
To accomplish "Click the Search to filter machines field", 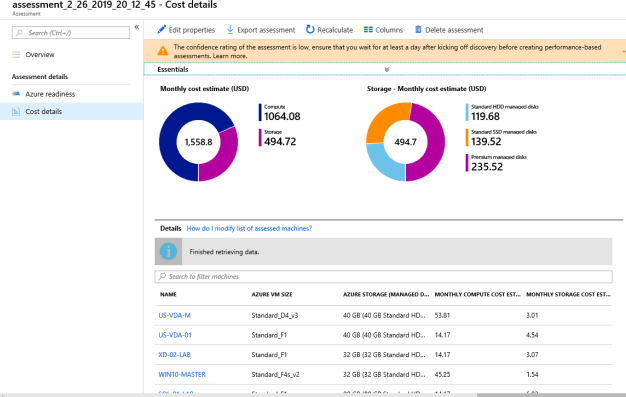I will pyautogui.click(x=383, y=276).
